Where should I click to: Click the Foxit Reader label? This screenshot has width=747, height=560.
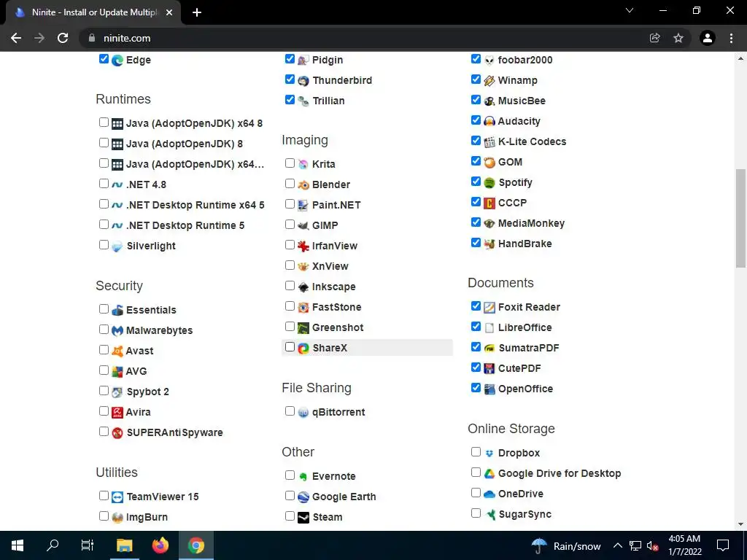530,307
